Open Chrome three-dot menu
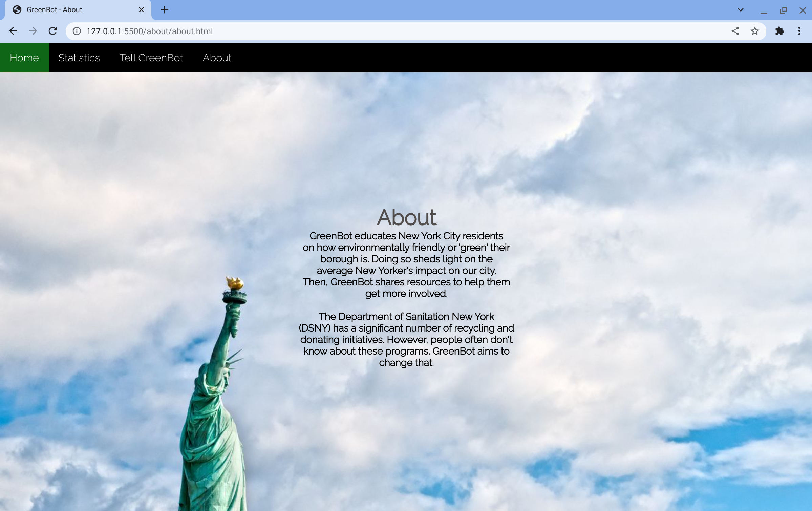 click(799, 31)
